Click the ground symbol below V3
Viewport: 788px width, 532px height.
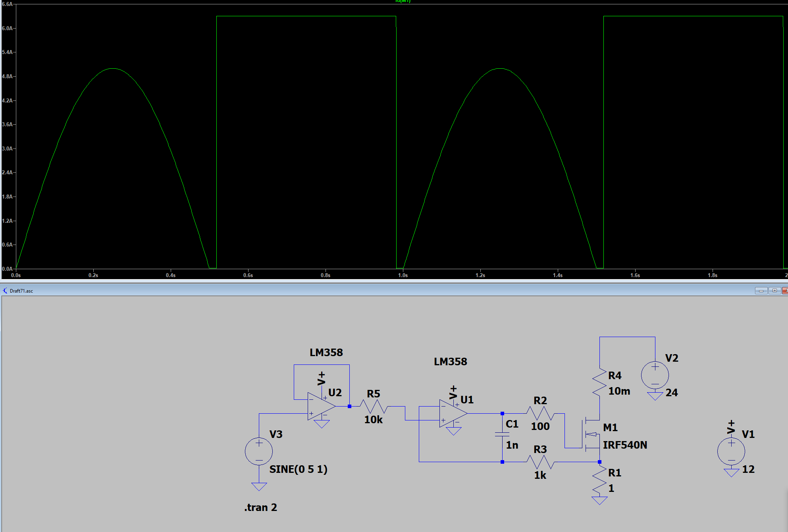tap(259, 487)
